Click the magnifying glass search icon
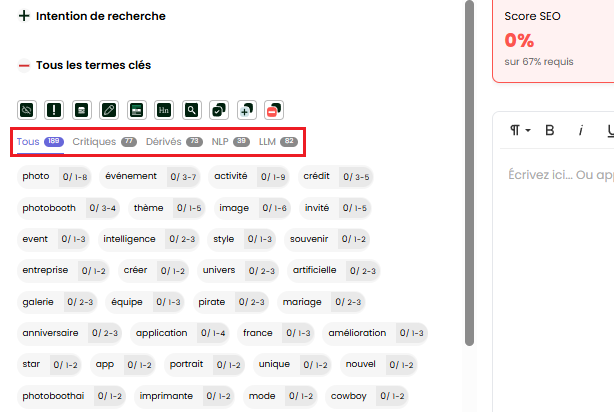 [x=191, y=109]
